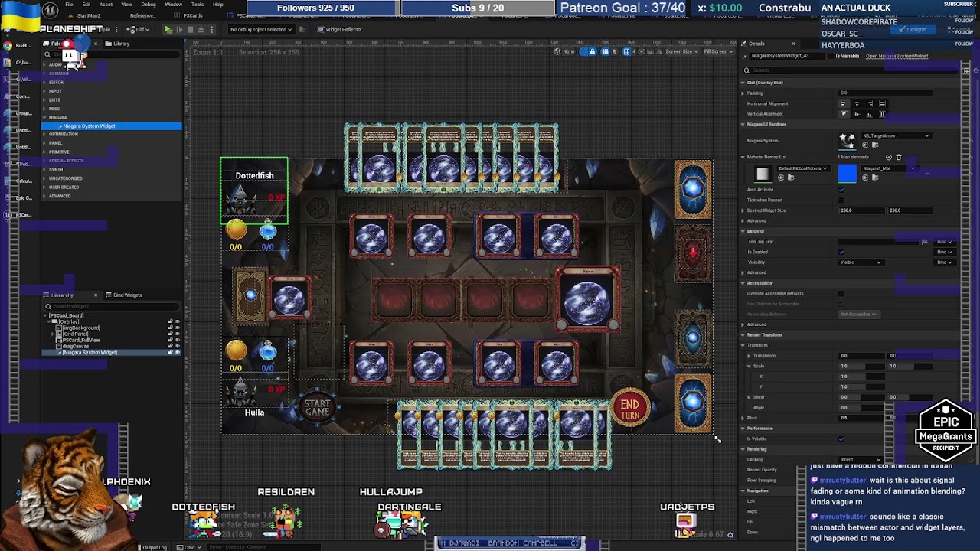This screenshot has height=551, width=980.
Task: Set horizontal alignment to left
Action: pyautogui.click(x=844, y=103)
